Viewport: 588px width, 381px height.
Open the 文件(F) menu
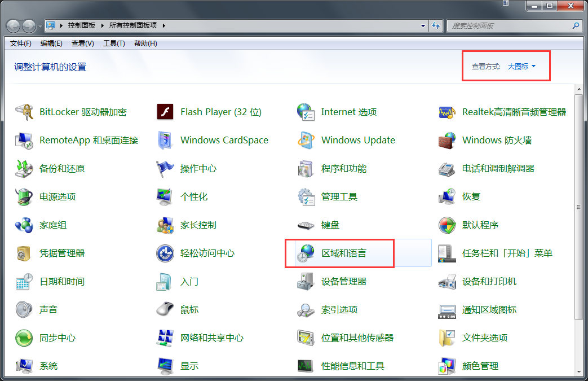coord(21,43)
